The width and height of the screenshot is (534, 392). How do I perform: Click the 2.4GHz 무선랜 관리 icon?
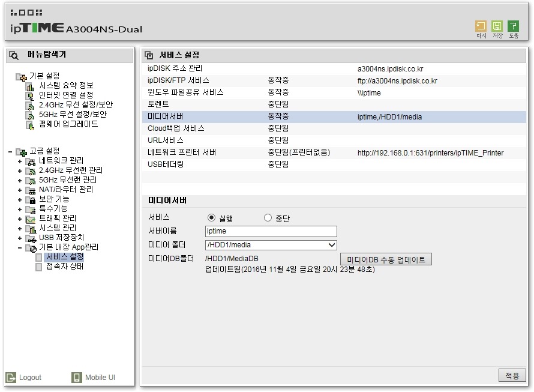coord(31,171)
